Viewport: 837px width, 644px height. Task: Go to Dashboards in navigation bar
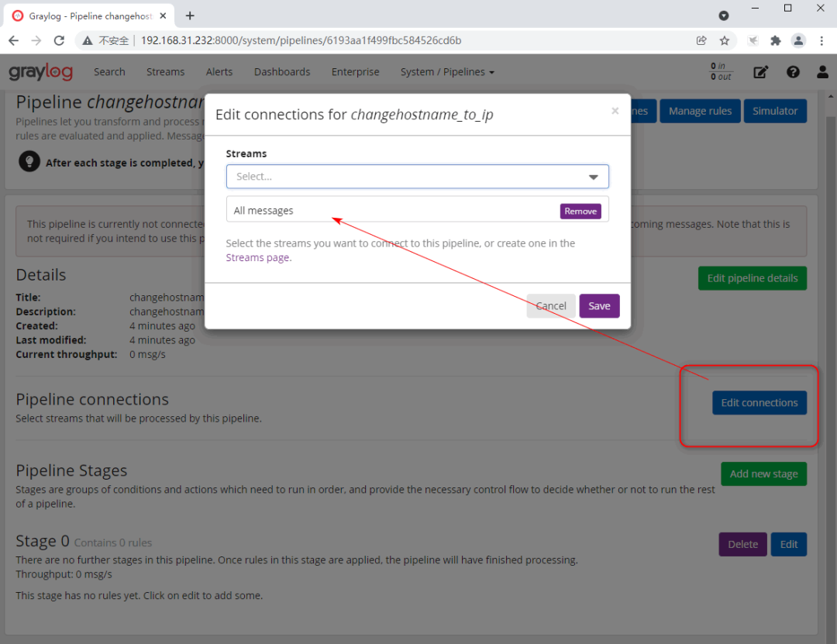point(282,72)
